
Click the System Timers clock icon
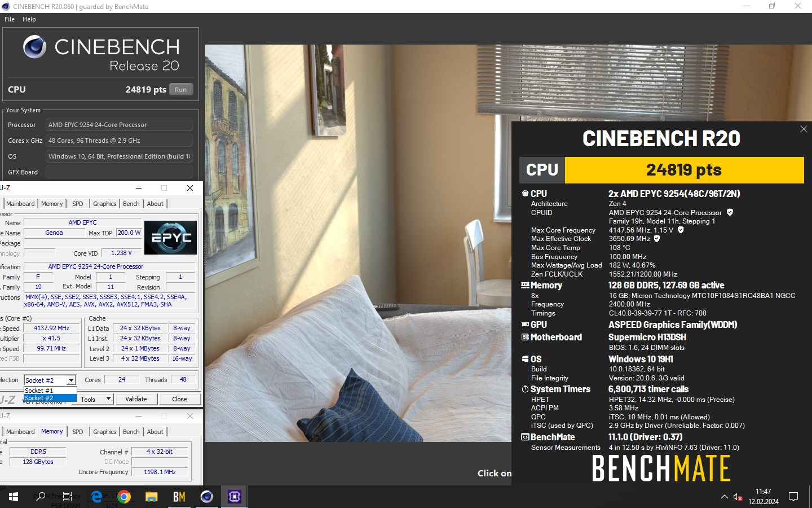pyautogui.click(x=525, y=389)
